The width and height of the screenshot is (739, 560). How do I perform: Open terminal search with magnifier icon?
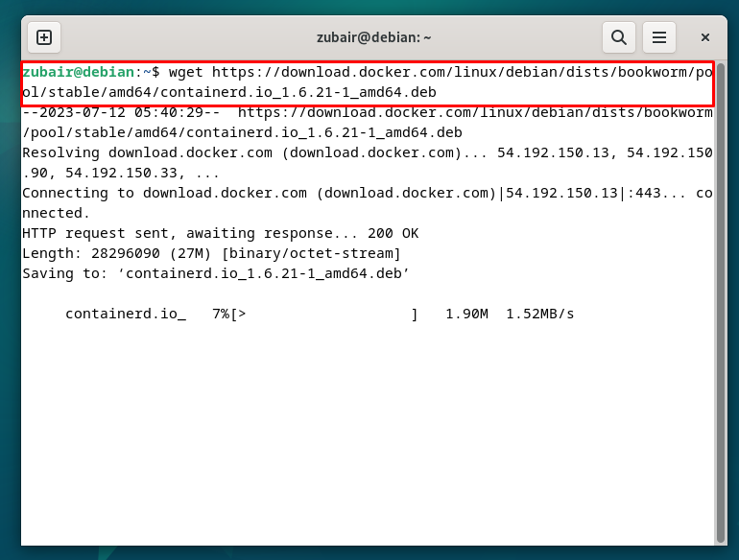619,37
